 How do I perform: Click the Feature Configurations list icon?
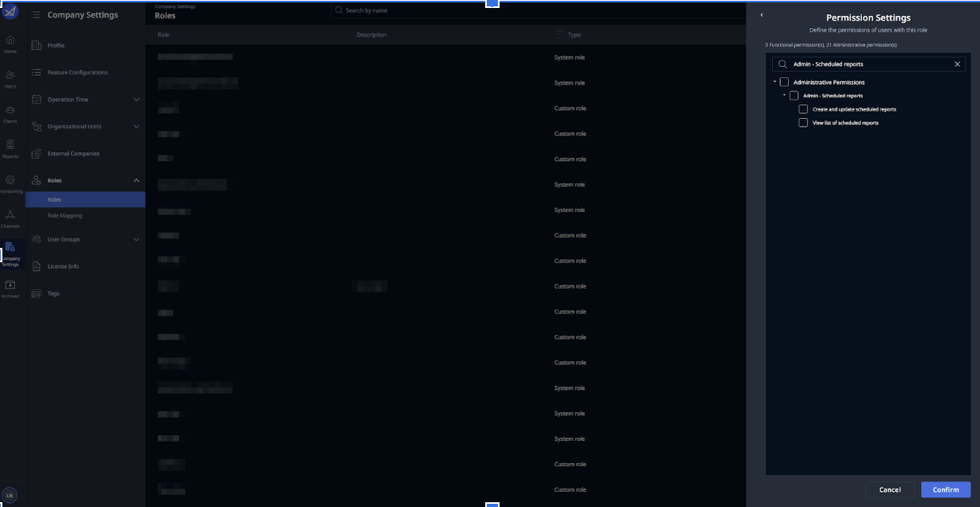(37, 73)
